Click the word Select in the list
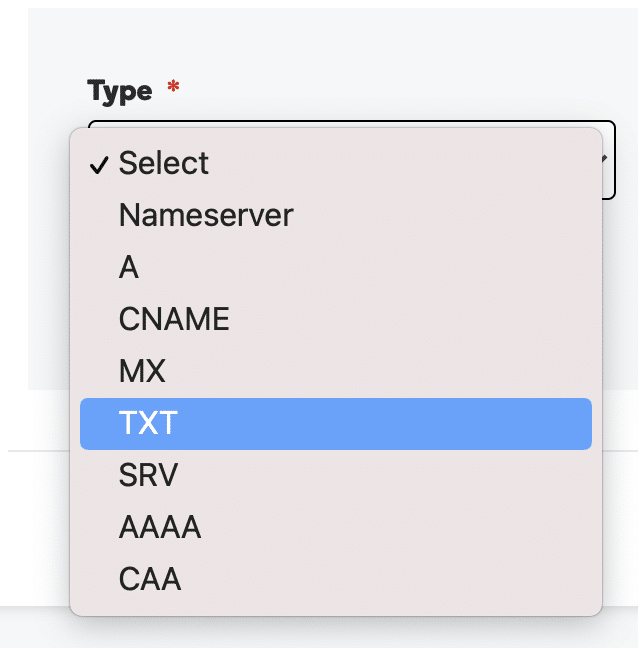Screen dimensions: 638x648 (164, 163)
